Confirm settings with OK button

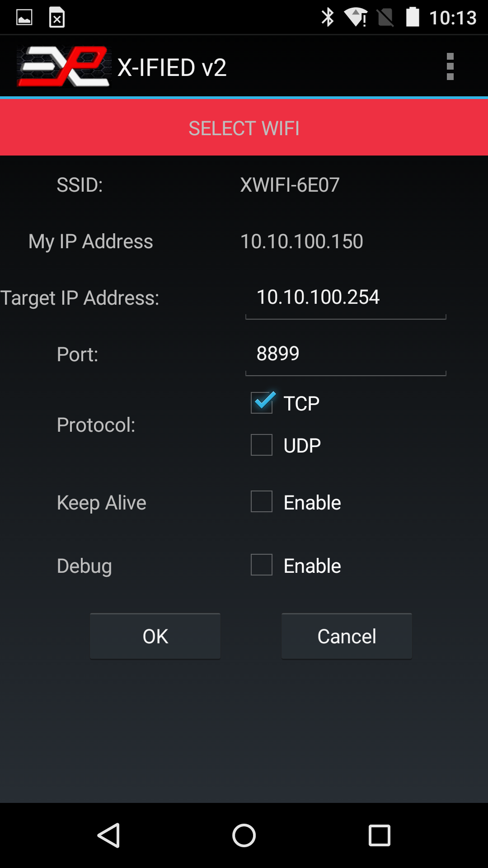point(155,636)
